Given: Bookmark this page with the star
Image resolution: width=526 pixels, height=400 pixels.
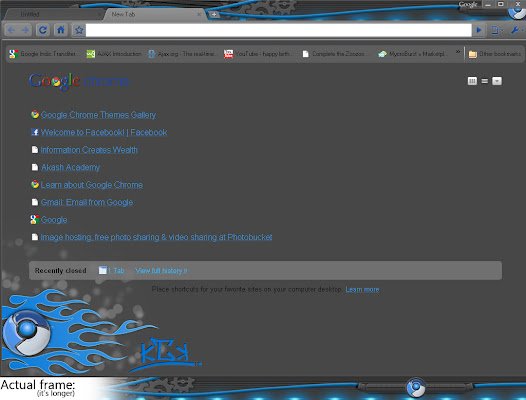Looking at the screenshot, I should [79, 30].
